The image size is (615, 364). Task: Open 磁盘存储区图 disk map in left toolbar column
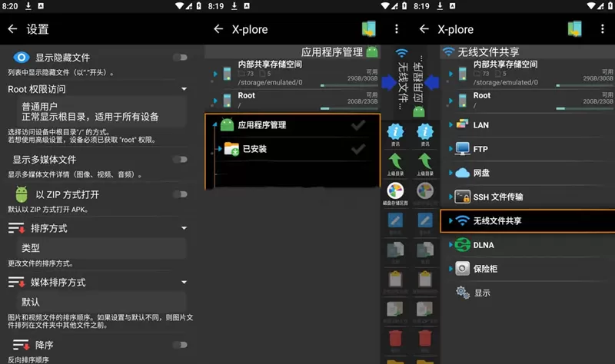[x=395, y=194]
